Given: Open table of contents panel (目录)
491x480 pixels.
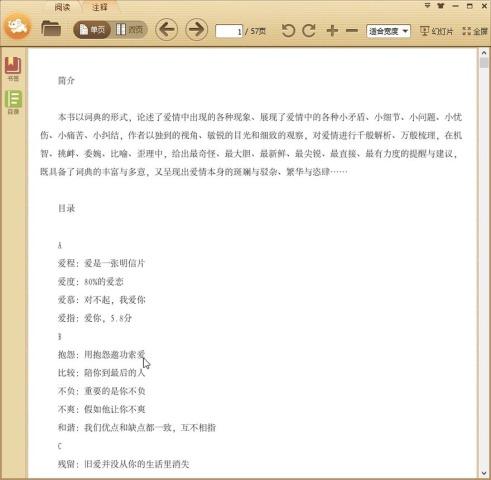Looking at the screenshot, I should pos(13,102).
